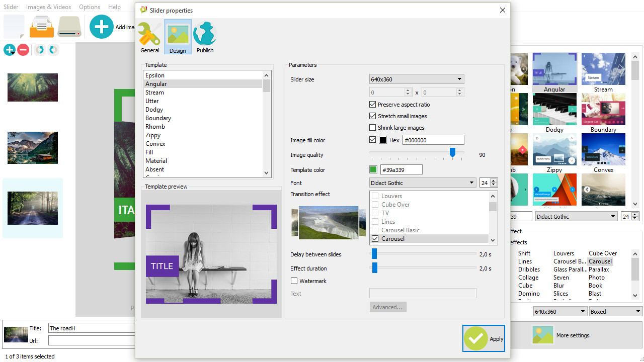The height and width of the screenshot is (362, 644).
Task: Click the Open project orange tray icon
Action: (42, 26)
